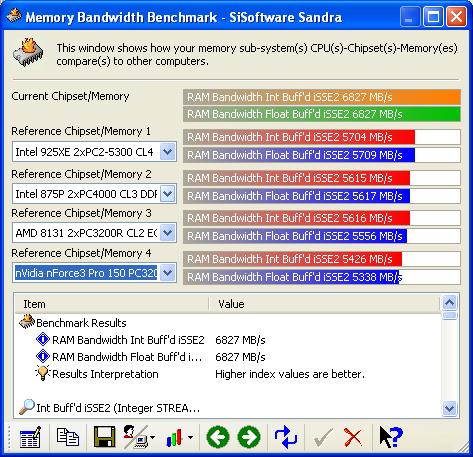The height and width of the screenshot is (457, 473).
Task: Click blue Float Buff'd 5556 MB/s bar
Action: (295, 236)
